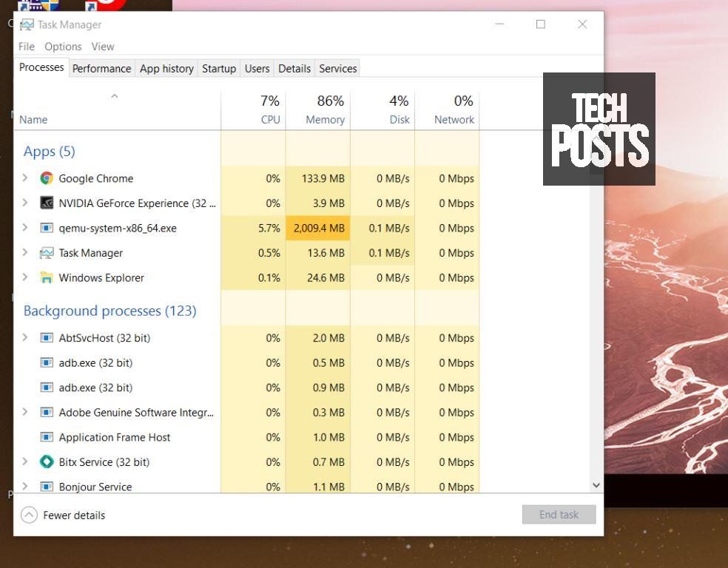Switch to the Performance tab
728x568 pixels.
[x=101, y=69]
